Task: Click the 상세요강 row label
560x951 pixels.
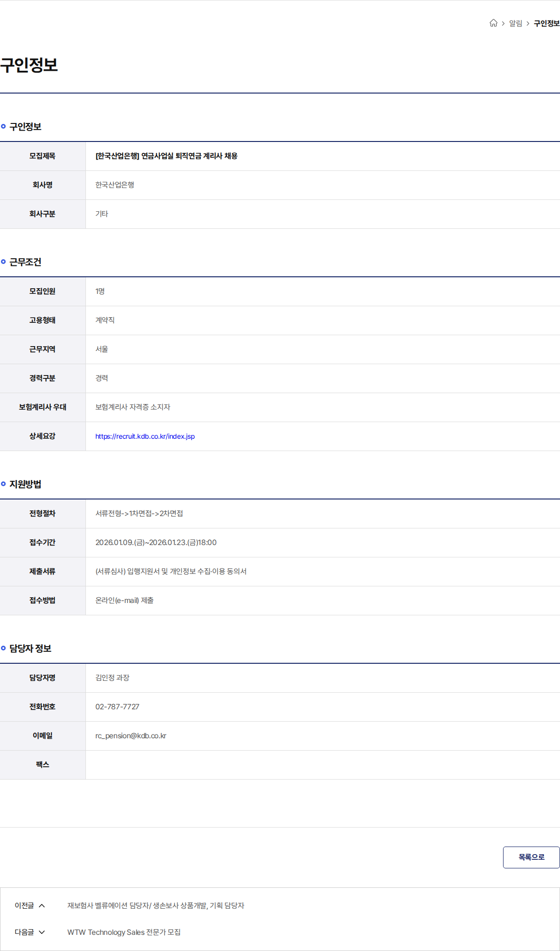Action: tap(43, 436)
